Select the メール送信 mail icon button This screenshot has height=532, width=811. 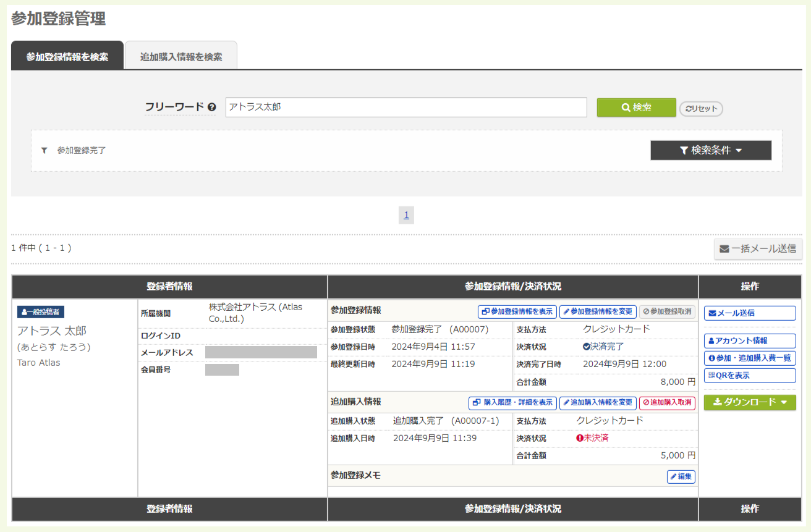tap(749, 313)
